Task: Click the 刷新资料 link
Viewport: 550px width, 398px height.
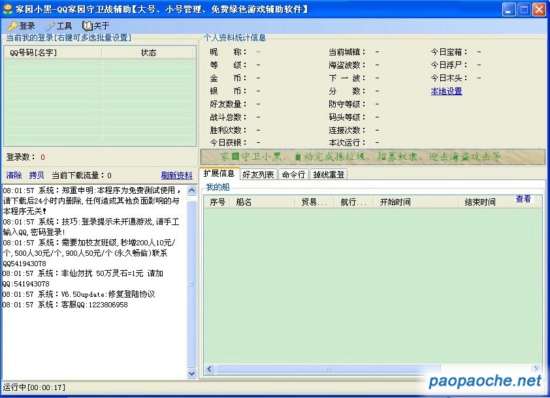Action: pos(177,175)
